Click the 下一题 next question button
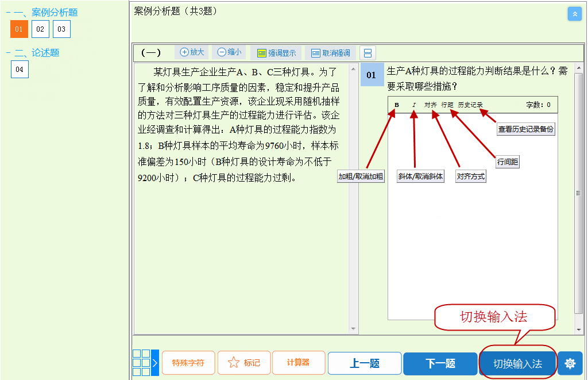Viewport: 588px width, 380px height. (x=440, y=363)
